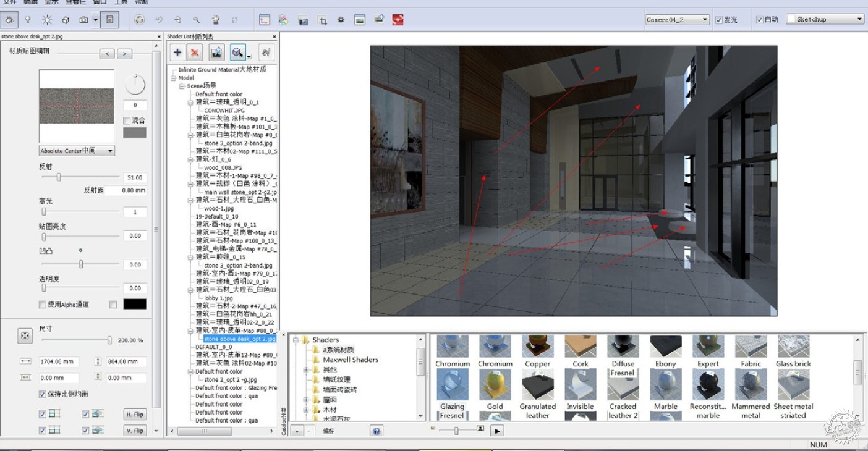
Task: Open the Objects cube inspector
Action: 66,20
